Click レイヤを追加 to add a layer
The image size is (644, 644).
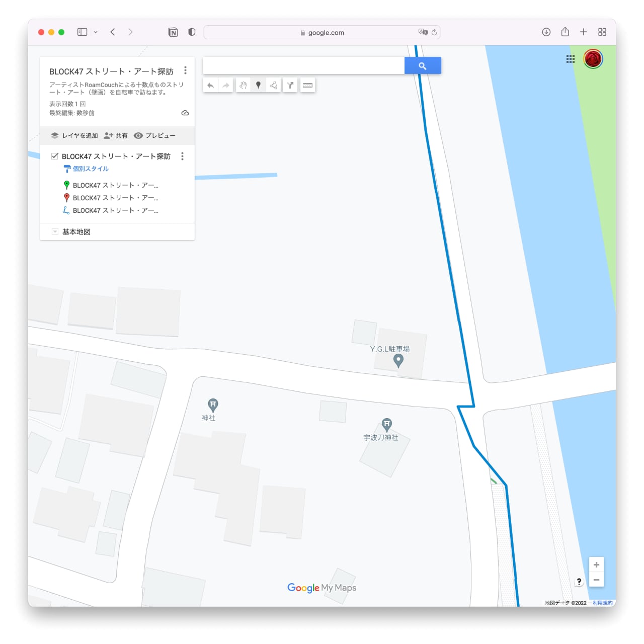[74, 136]
